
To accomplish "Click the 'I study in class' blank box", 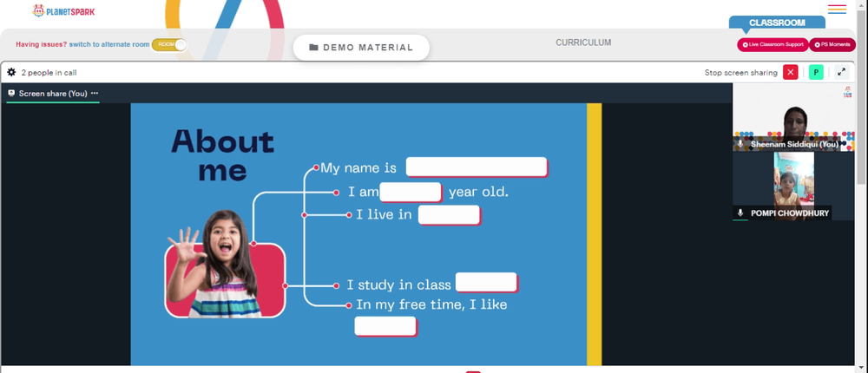I will tap(487, 282).
